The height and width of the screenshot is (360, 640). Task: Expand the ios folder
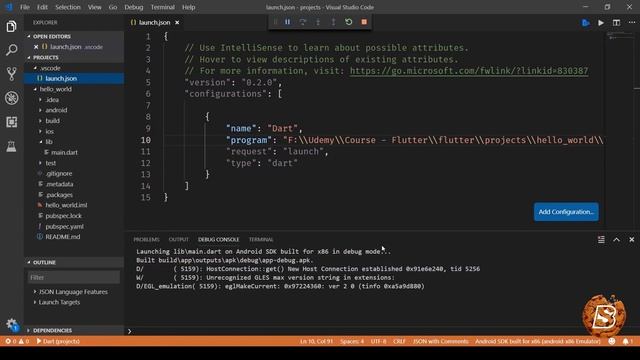[x=40, y=131]
